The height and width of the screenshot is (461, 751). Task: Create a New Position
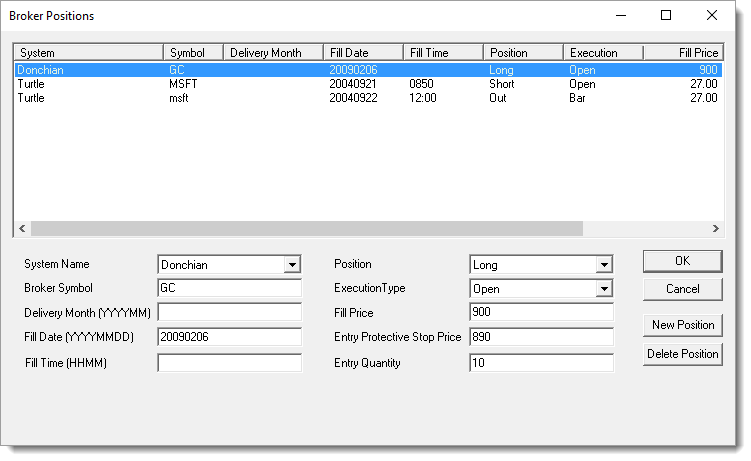point(682,325)
